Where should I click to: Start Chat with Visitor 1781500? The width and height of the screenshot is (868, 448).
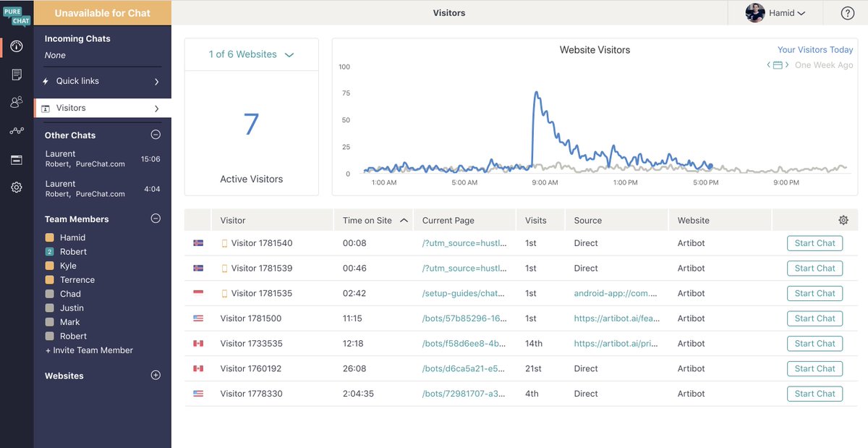pyautogui.click(x=814, y=318)
